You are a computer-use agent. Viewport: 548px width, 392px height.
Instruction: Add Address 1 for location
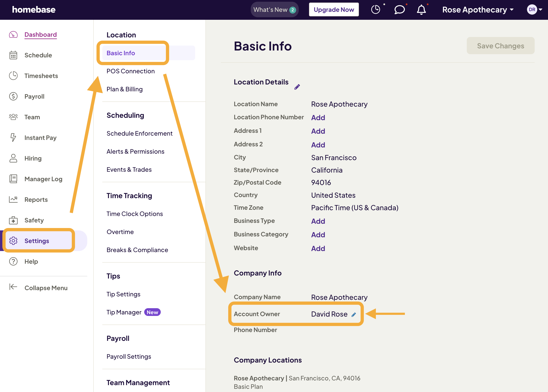click(x=318, y=131)
